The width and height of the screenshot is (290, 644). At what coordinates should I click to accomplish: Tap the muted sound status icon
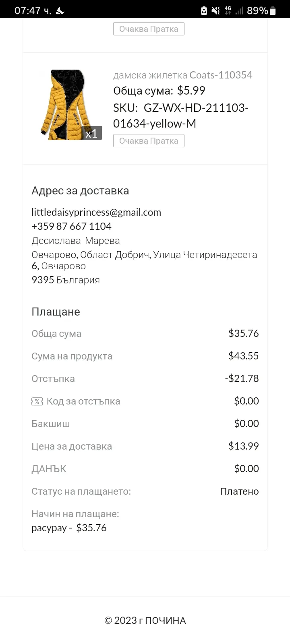pyautogui.click(x=216, y=11)
